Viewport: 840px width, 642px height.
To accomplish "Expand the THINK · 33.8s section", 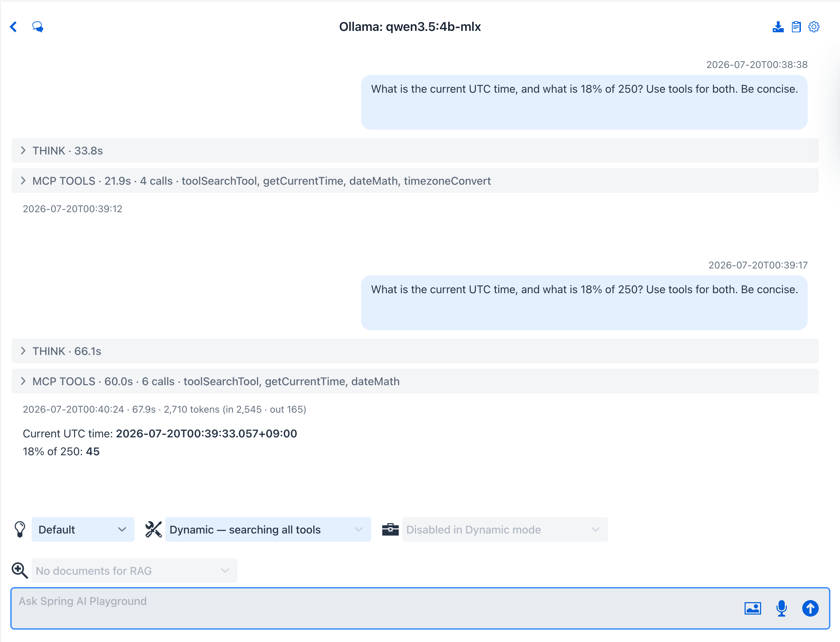I will point(415,151).
